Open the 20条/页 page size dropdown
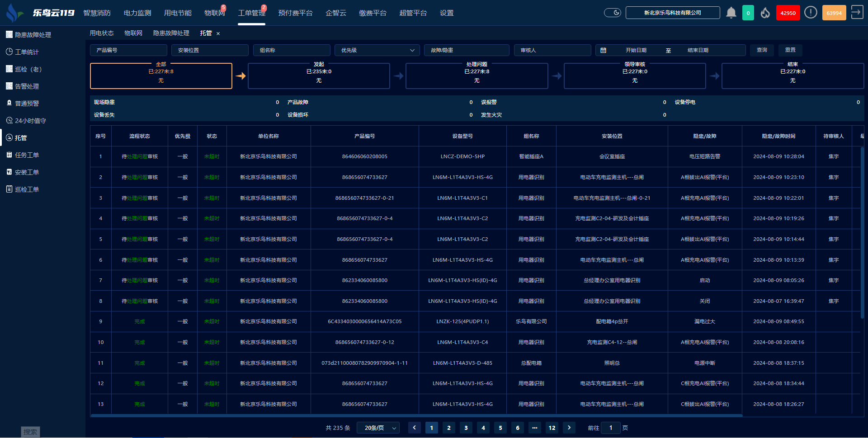868x438 pixels. pos(378,428)
